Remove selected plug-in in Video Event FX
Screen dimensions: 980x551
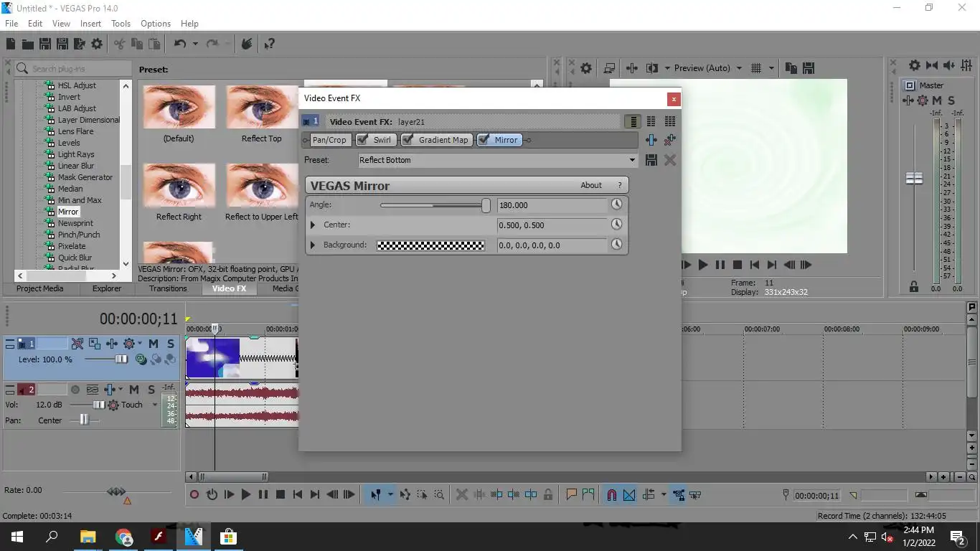[669, 140]
